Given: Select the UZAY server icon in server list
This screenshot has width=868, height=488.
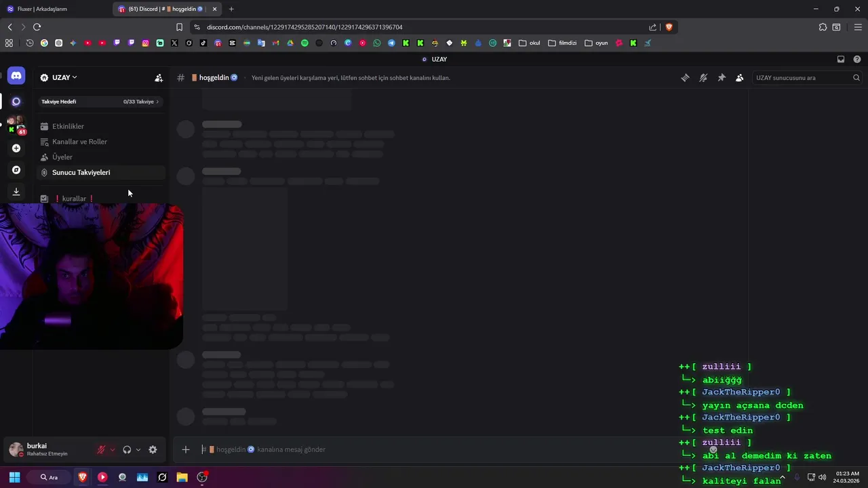Looking at the screenshot, I should pos(16,102).
